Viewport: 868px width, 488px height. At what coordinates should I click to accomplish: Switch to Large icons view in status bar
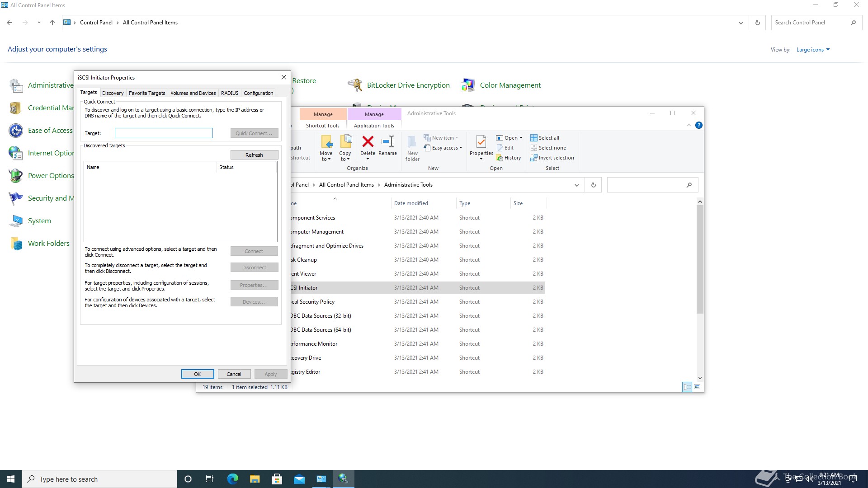pyautogui.click(x=697, y=387)
